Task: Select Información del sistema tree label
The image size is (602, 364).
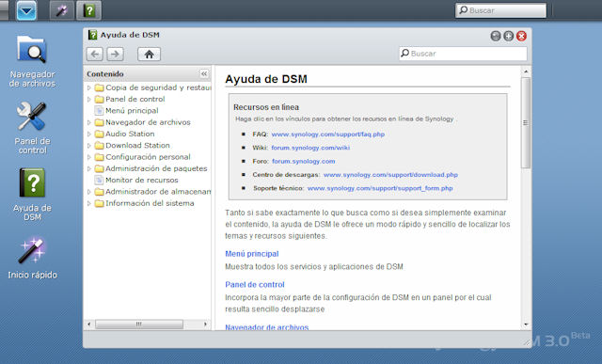Action: 150,203
